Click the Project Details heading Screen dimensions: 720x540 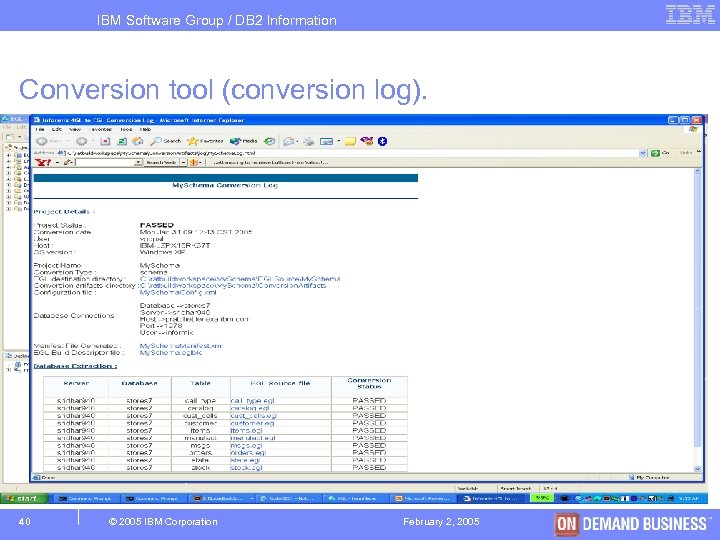pyautogui.click(x=64, y=212)
